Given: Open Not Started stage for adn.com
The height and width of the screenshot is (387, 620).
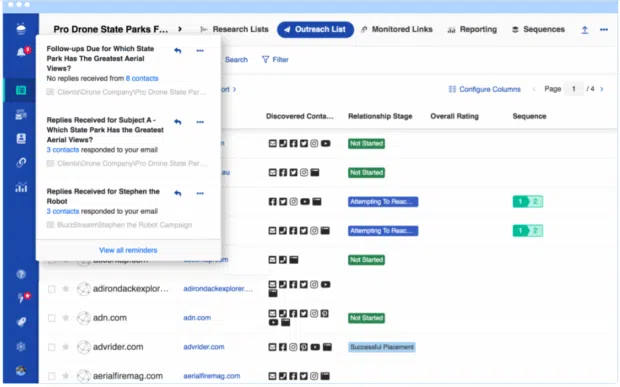Looking at the screenshot, I should [366, 318].
